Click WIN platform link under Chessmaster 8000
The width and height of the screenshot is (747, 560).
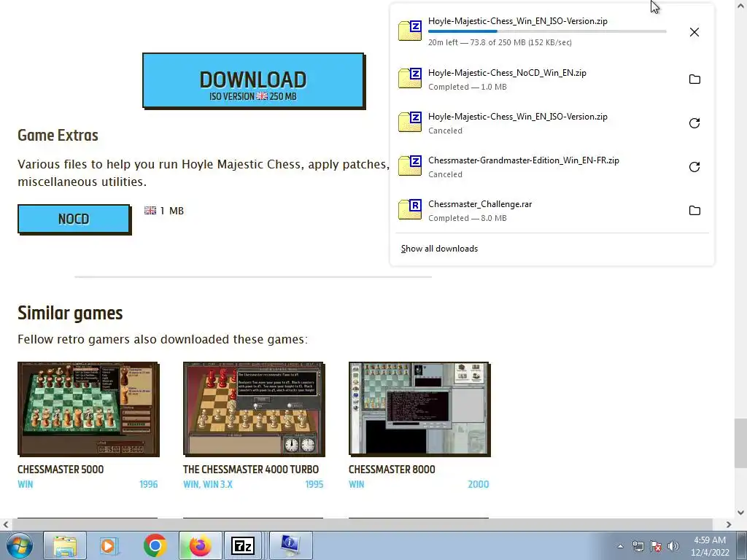[x=356, y=484]
